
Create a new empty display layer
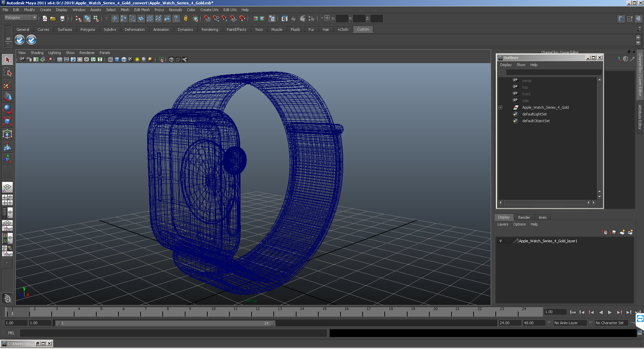pos(622,232)
